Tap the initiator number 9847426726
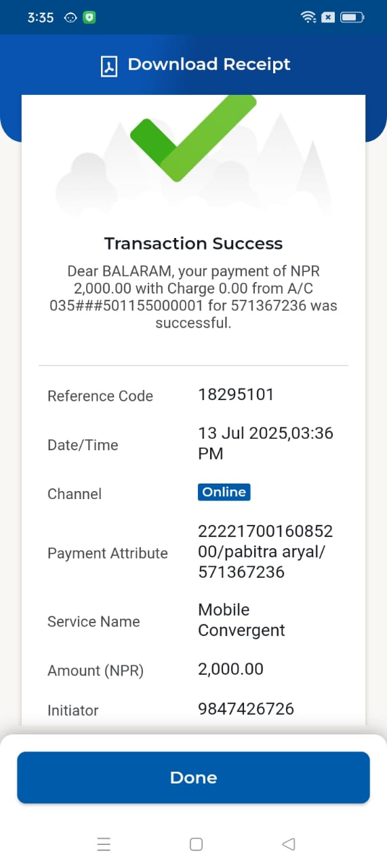 coord(246,709)
